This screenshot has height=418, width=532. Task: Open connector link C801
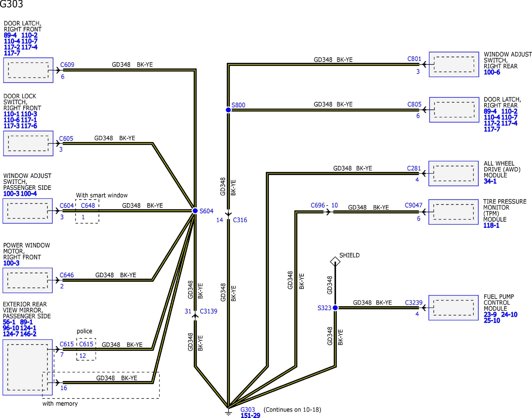click(414, 59)
